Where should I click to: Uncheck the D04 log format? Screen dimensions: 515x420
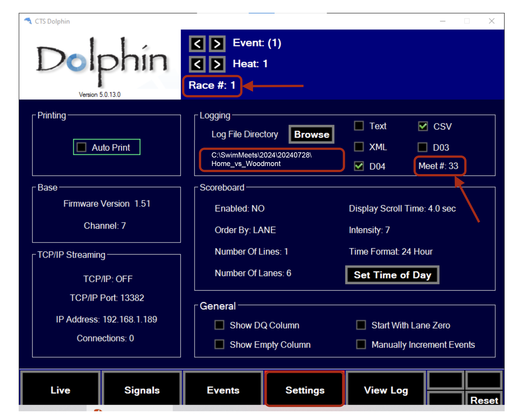[359, 166]
